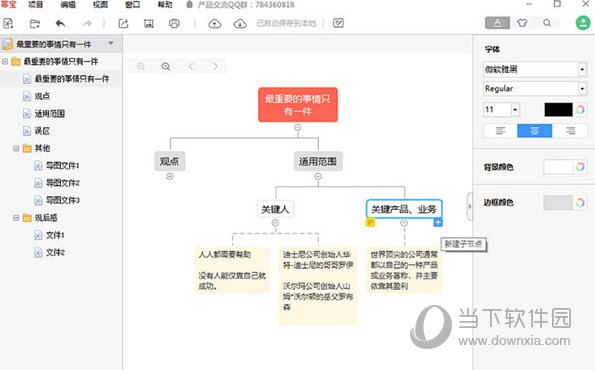Collapse the 观后感 folder in tree
Screen dimensions: 595x370
click(x=16, y=217)
